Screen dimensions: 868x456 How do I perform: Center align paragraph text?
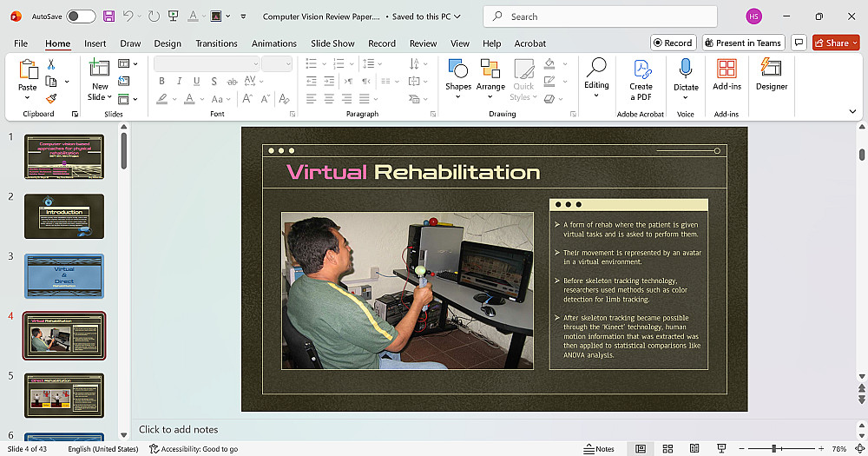click(x=329, y=99)
